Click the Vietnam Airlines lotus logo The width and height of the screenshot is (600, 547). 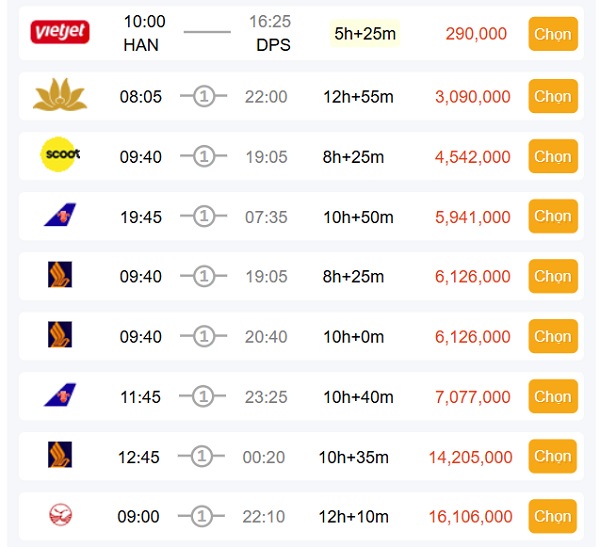tap(60, 97)
